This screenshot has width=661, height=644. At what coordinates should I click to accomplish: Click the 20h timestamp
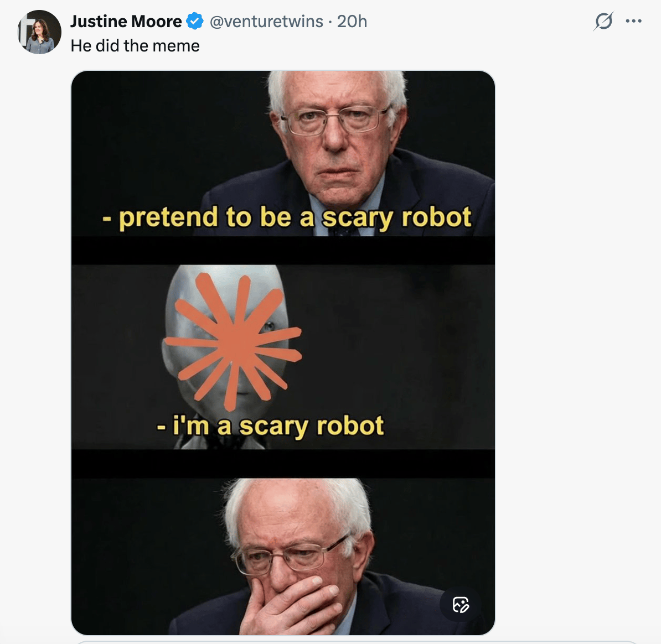[352, 21]
